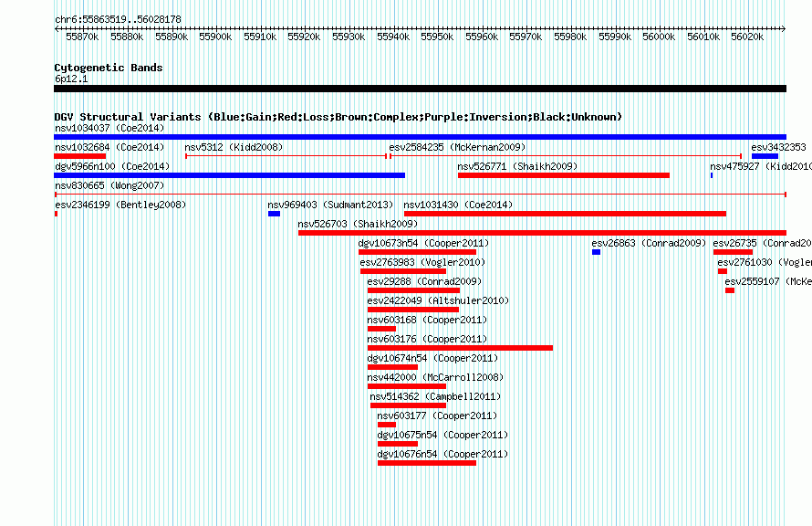The height and width of the screenshot is (526, 812).
Task: Click the DGV Structural Variants track title
Action: click(x=338, y=117)
